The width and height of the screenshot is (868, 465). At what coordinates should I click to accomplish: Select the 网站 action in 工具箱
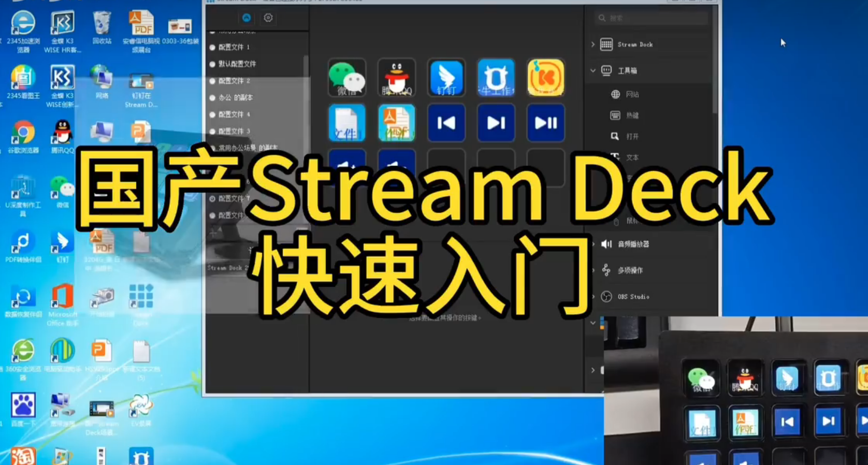tap(626, 94)
